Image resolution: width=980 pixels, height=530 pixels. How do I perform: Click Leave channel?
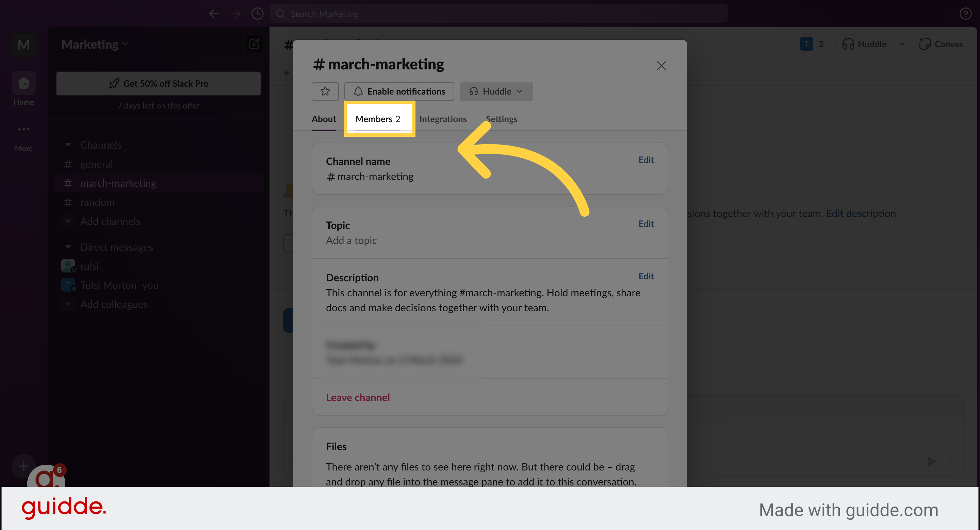(358, 397)
